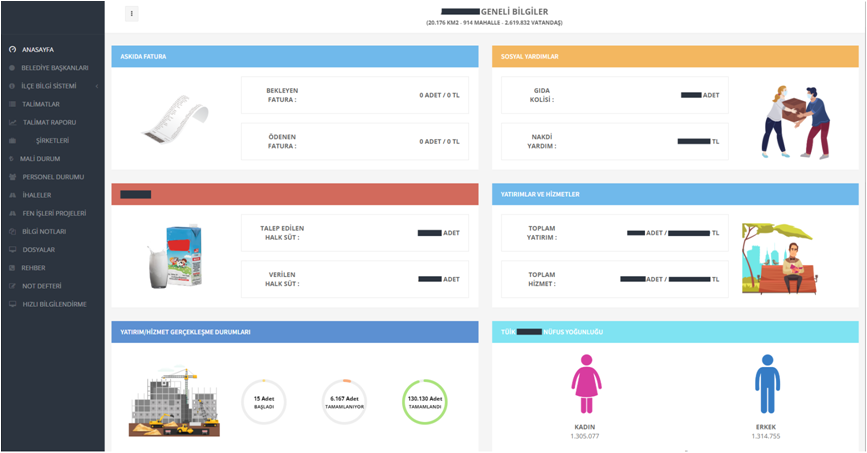Go to Talimatlar in the sidebar
867x453 pixels.
[x=41, y=104]
